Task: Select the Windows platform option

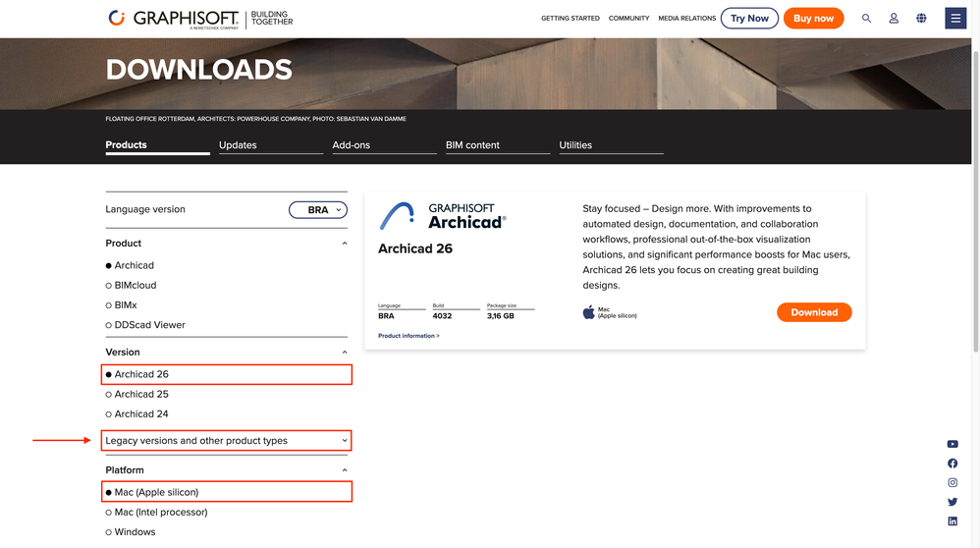Action: point(130,532)
